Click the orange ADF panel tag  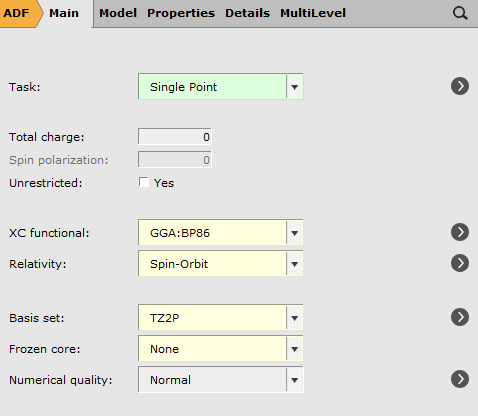(19, 13)
